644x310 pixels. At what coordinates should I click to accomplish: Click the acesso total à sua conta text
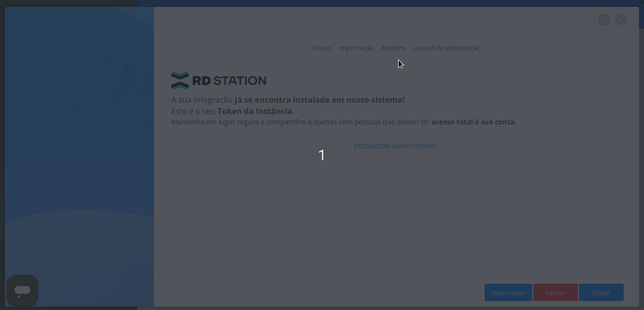tap(474, 122)
